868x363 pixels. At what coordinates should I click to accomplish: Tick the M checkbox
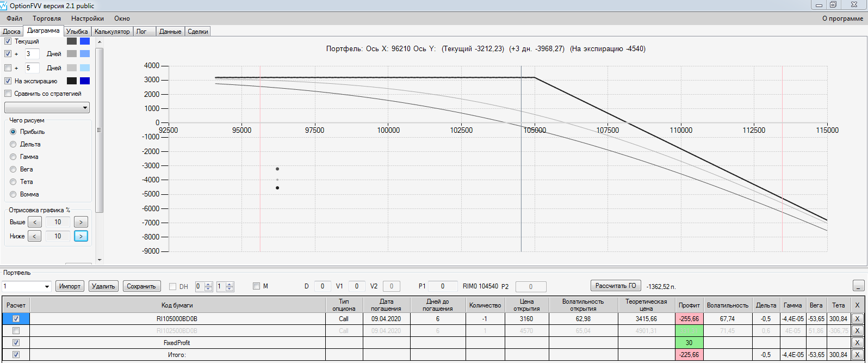257,286
